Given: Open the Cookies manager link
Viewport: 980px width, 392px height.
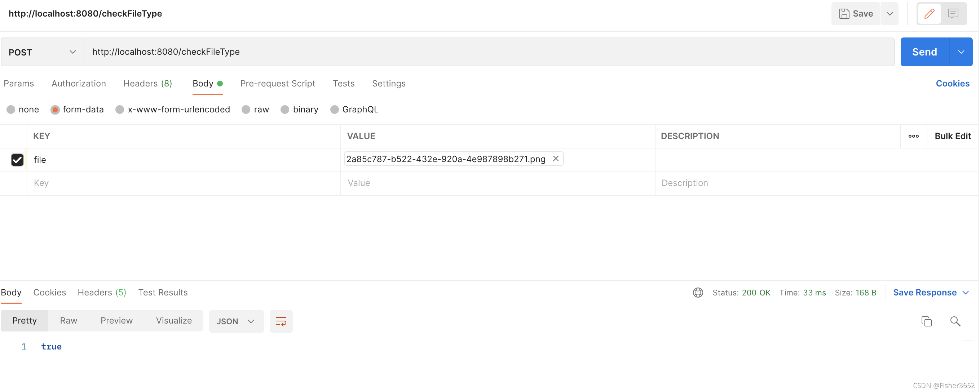Looking at the screenshot, I should (x=953, y=83).
